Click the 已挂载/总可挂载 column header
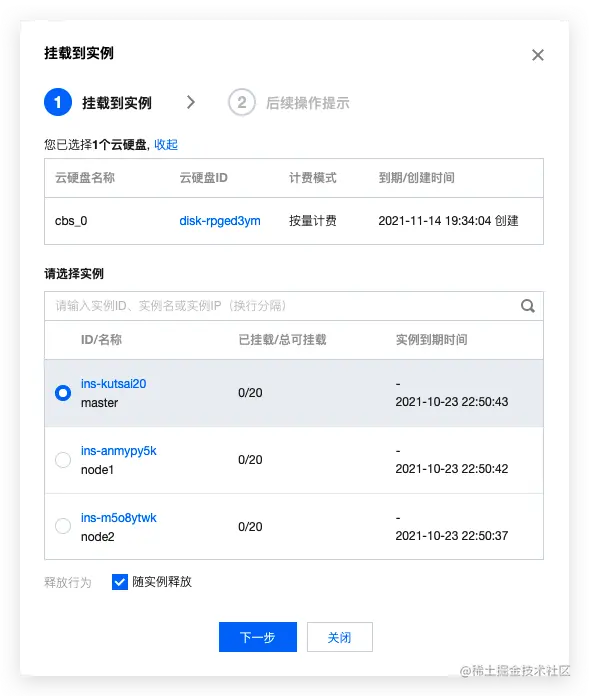This screenshot has height=696, width=589. (x=282, y=340)
